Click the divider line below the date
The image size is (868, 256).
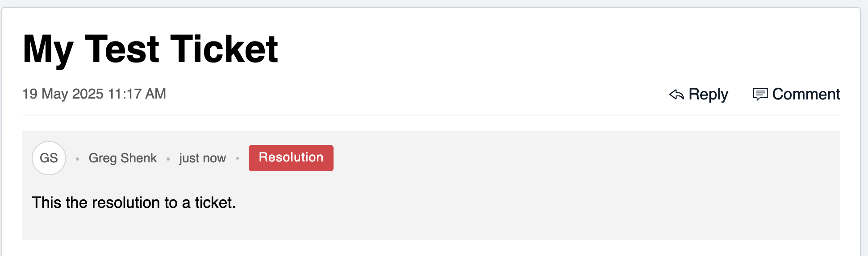coord(431,115)
